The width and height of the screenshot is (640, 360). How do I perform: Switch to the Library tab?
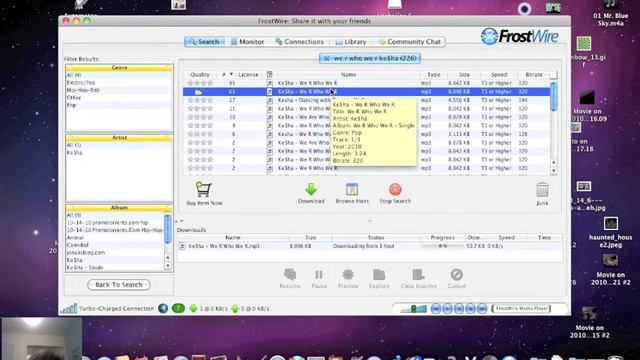tap(351, 42)
